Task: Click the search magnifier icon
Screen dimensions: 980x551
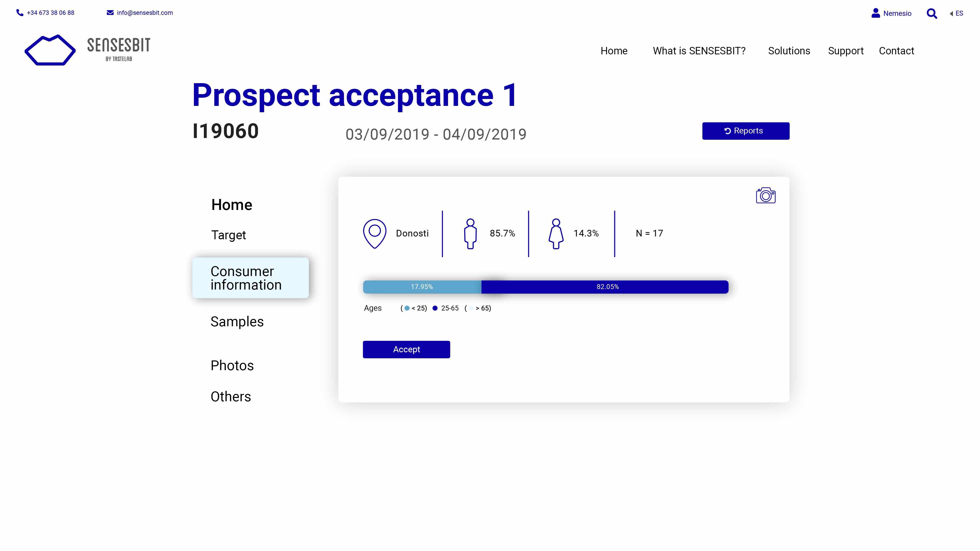Action: (x=932, y=14)
